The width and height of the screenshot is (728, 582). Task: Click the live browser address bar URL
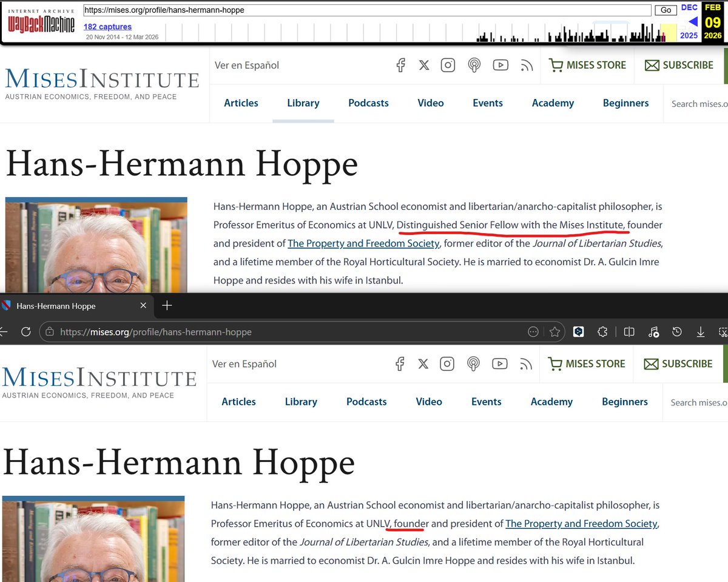156,332
